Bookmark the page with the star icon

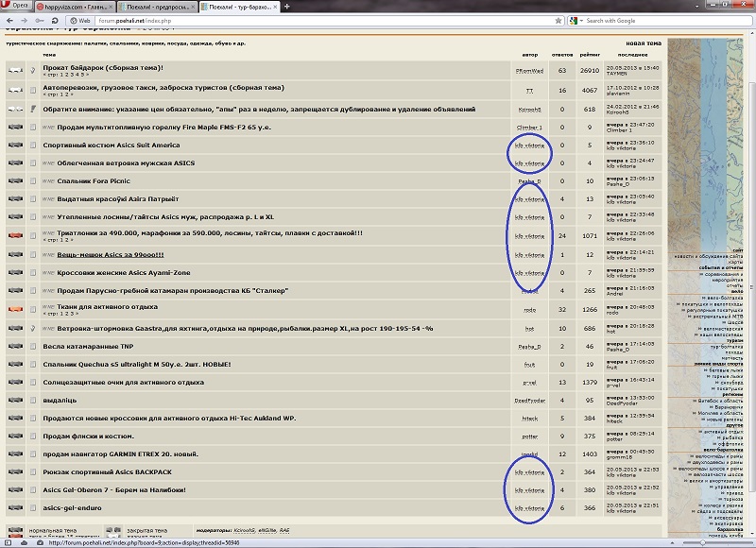point(558,21)
